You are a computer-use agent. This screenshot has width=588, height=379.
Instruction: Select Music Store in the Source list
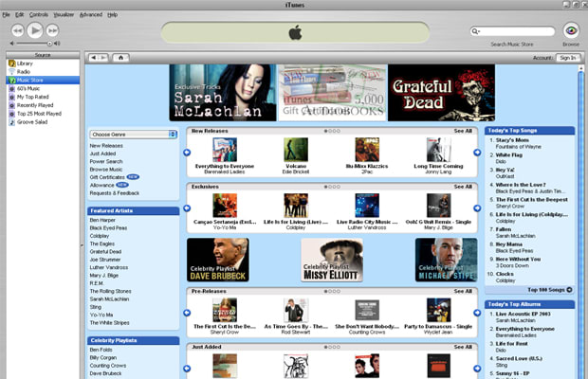pos(43,81)
